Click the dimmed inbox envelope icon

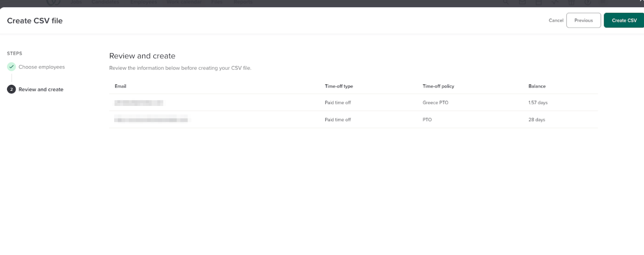(x=522, y=2)
